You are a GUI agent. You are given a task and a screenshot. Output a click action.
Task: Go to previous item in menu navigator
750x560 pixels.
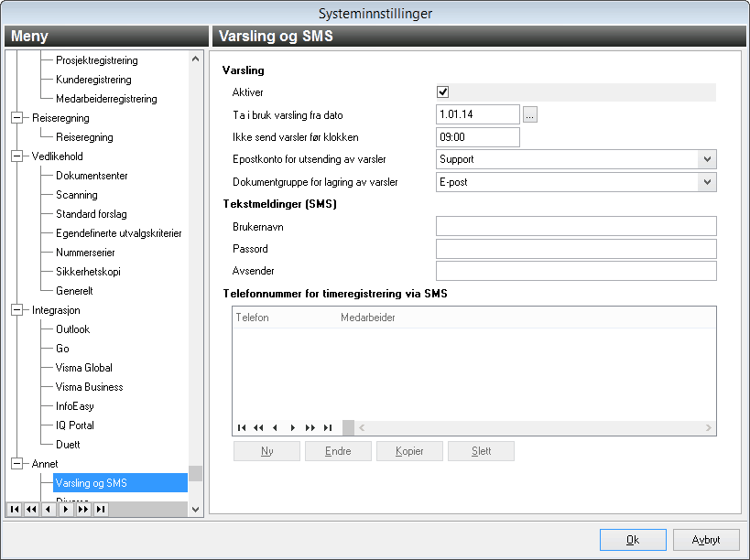[x=49, y=510]
